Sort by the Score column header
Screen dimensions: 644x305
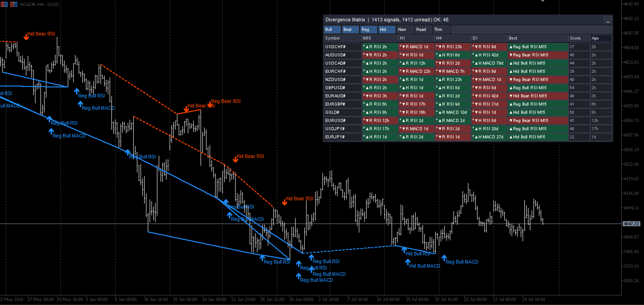579,38
